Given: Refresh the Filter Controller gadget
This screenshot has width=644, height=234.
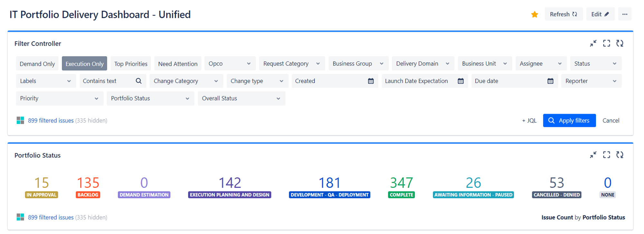Looking at the screenshot, I should [x=620, y=43].
